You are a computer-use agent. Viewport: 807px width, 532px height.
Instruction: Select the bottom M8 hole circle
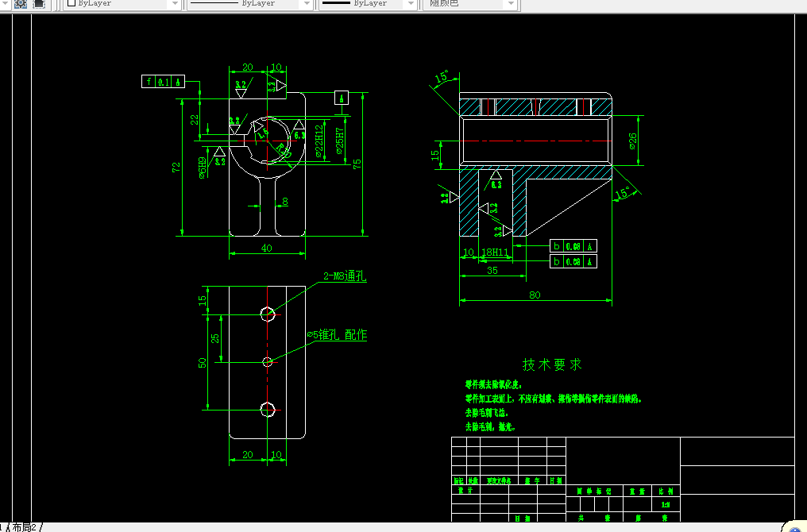[268, 410]
